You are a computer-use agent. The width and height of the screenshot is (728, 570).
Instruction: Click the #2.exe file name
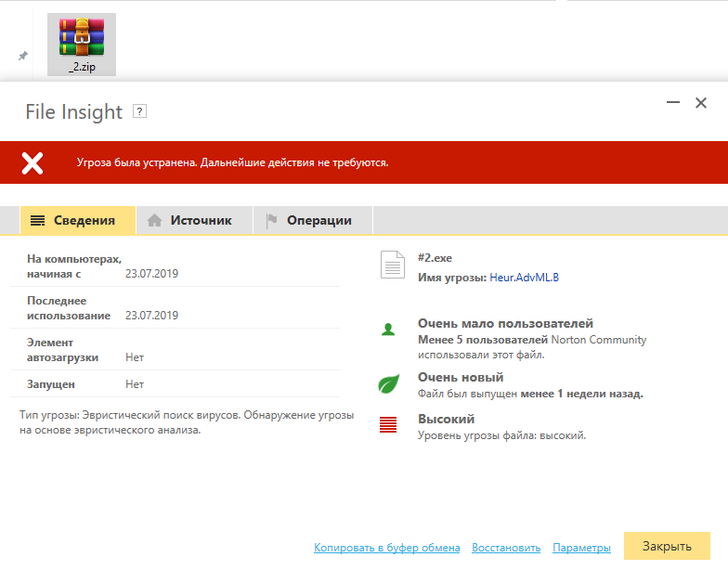tap(435, 258)
